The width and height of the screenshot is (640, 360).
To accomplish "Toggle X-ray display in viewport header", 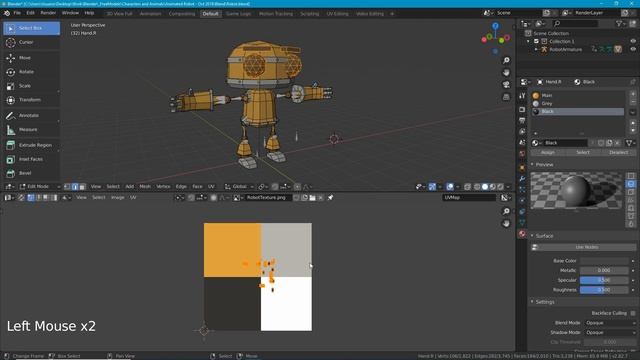I will [x=467, y=187].
